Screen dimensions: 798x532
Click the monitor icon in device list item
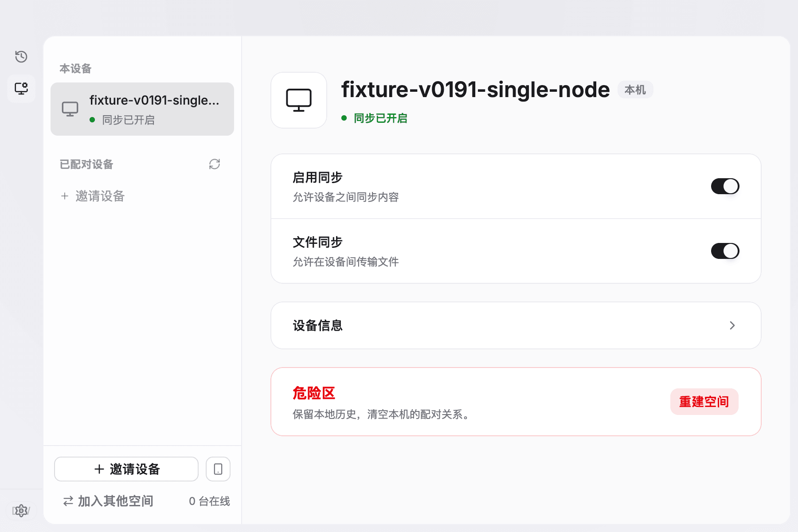coord(70,109)
